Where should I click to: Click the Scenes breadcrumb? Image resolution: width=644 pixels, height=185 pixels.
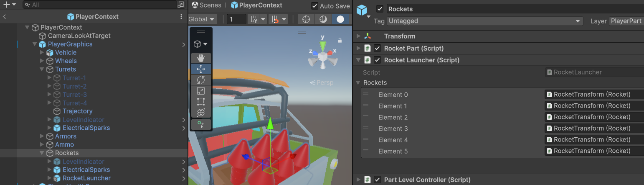tap(206, 5)
